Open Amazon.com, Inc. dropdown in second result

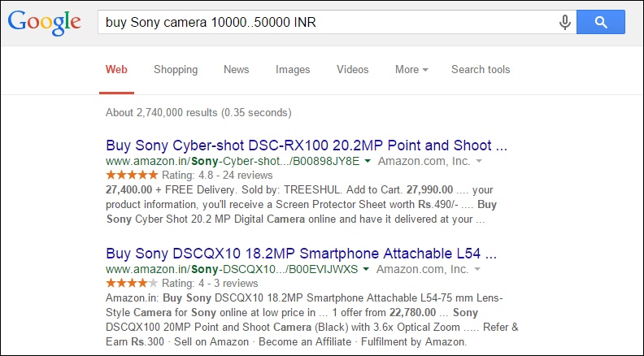click(x=476, y=269)
